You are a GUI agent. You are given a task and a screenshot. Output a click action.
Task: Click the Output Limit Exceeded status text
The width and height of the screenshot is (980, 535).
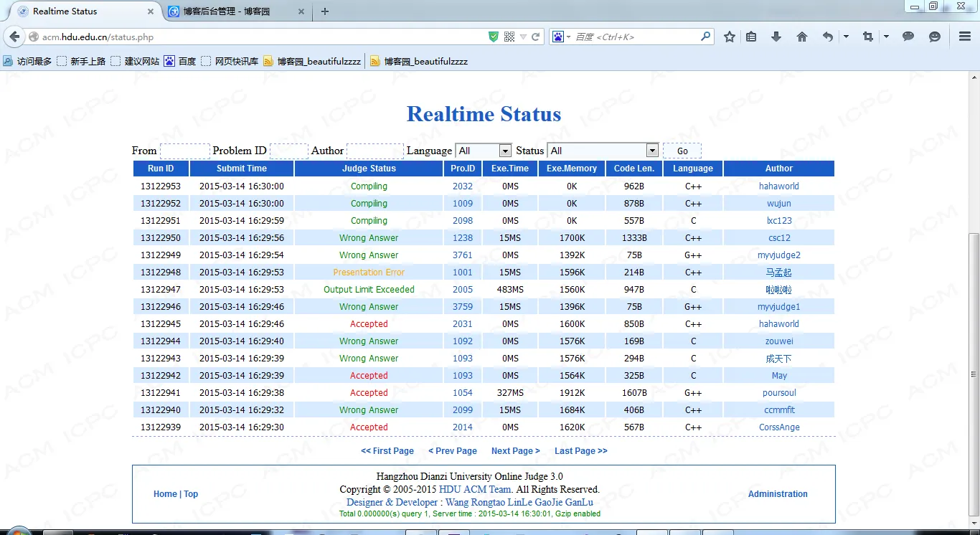369,290
